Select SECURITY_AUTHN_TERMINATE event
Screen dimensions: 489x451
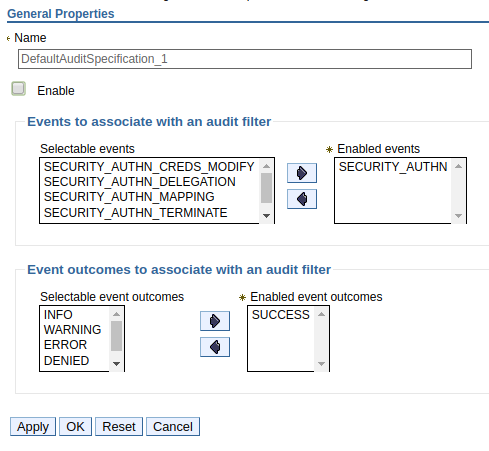point(149,213)
